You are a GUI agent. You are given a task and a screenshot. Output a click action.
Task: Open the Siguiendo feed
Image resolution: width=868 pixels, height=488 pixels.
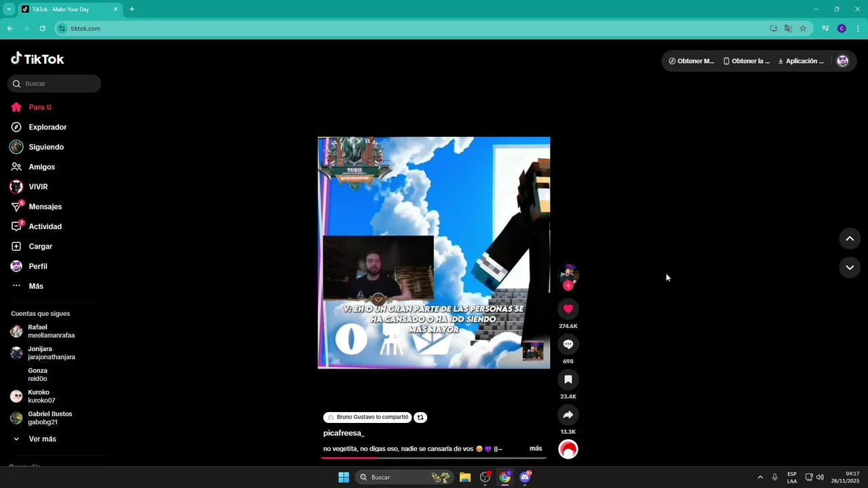[46, 147]
